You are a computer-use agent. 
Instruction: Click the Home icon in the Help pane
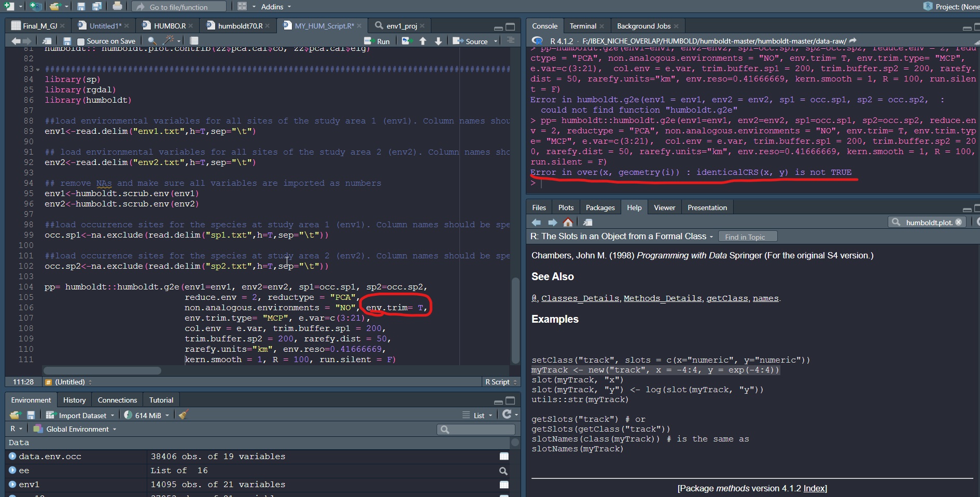[x=568, y=222]
